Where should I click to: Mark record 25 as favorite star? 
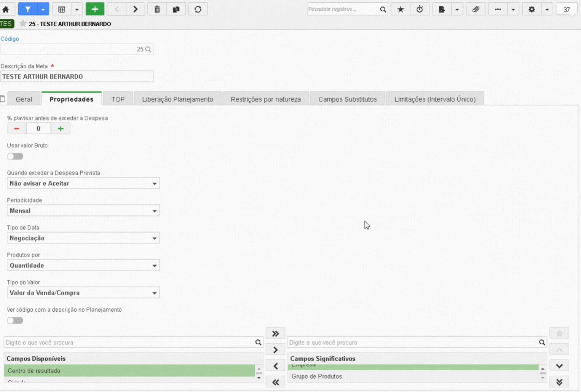click(23, 24)
